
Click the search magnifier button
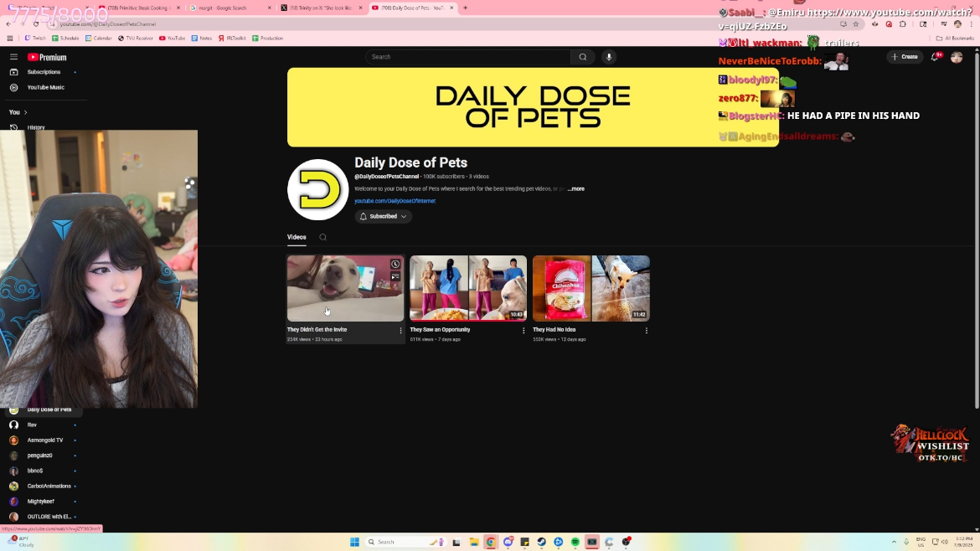click(x=582, y=57)
